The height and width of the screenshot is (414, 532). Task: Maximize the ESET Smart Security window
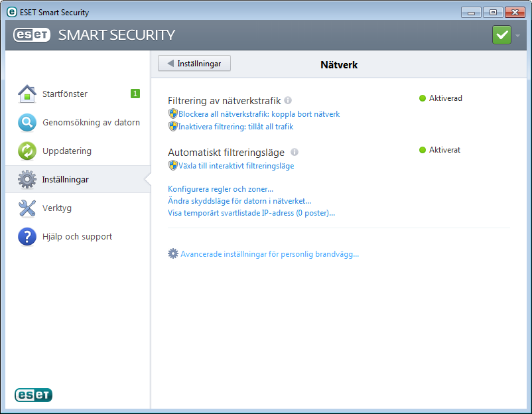(493, 13)
